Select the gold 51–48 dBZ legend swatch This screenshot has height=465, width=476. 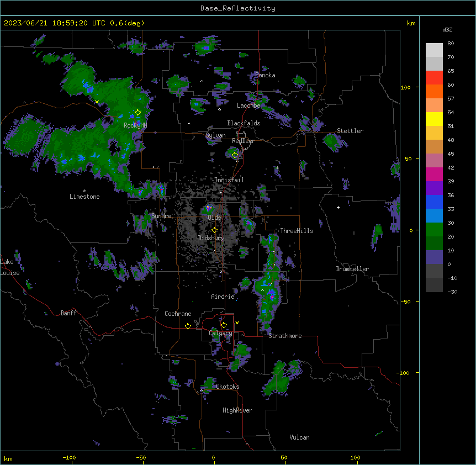434,133
